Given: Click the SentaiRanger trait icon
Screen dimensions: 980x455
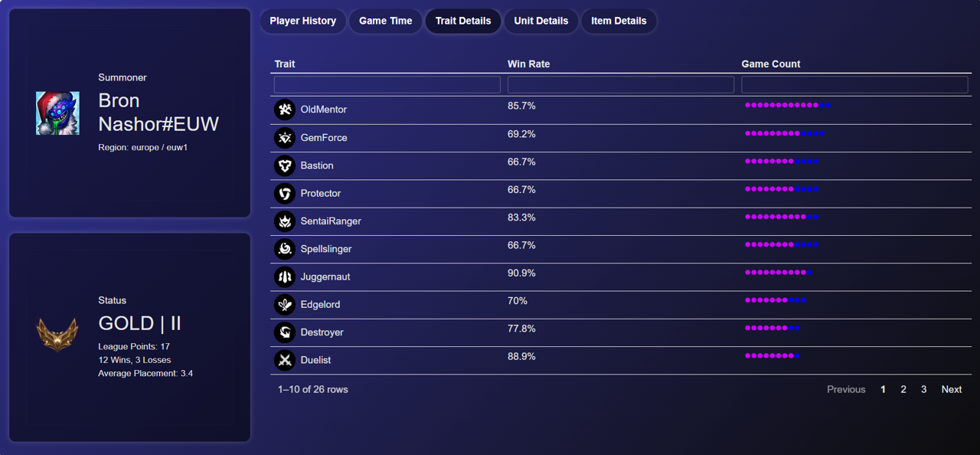Looking at the screenshot, I should click(285, 221).
